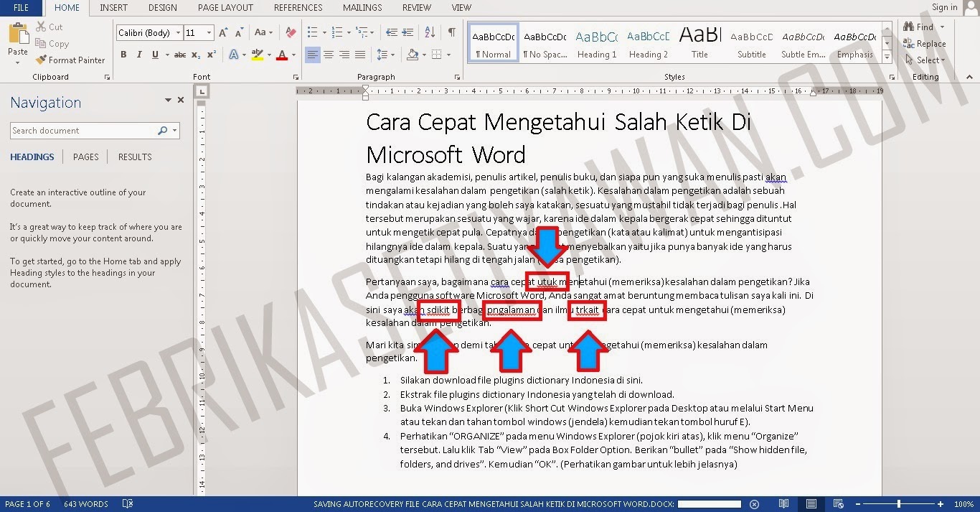
Task: Toggle Subscript formatting
Action: (x=195, y=55)
